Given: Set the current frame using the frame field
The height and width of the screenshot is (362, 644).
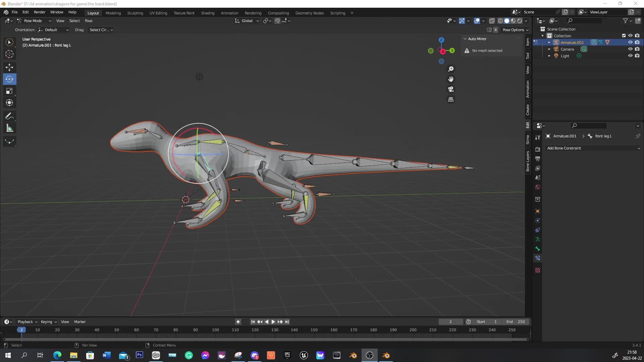Looking at the screenshot, I should [x=450, y=321].
